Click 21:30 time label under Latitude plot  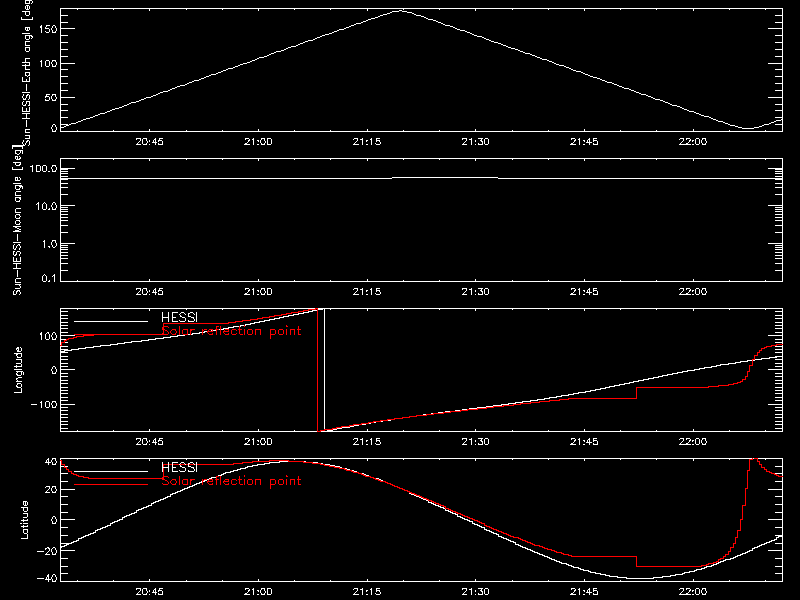[x=476, y=592]
